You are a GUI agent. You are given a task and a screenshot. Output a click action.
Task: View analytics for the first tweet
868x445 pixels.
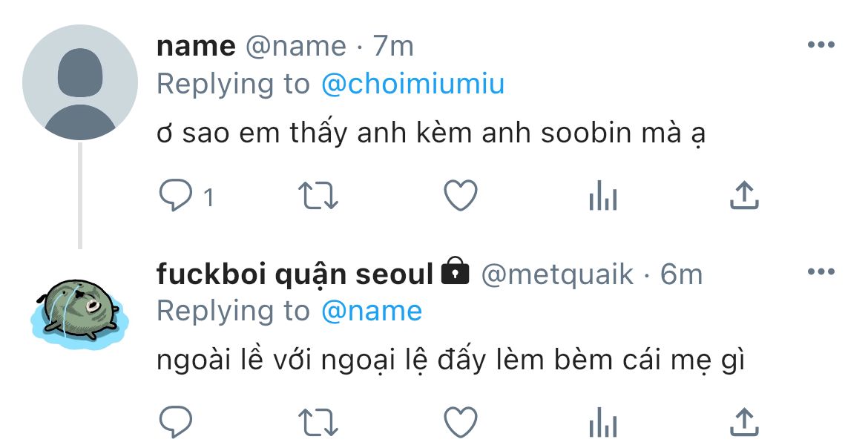(x=602, y=197)
